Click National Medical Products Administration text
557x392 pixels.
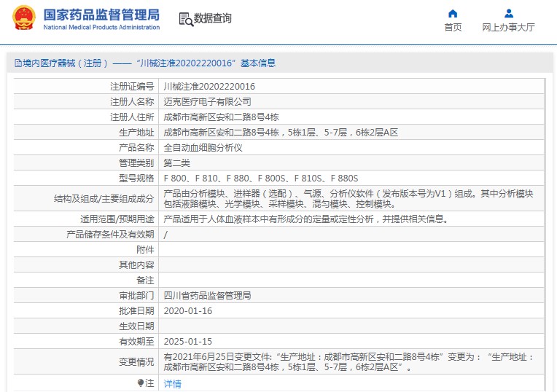coord(101,28)
